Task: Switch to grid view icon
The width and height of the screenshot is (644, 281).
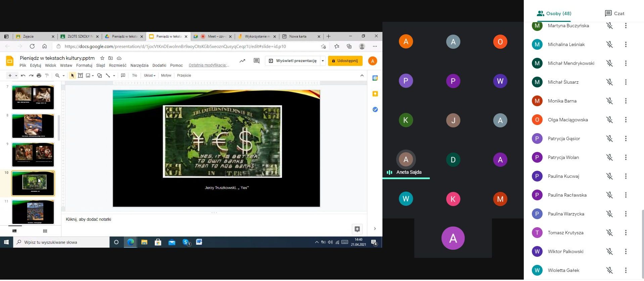Action: tap(45, 231)
